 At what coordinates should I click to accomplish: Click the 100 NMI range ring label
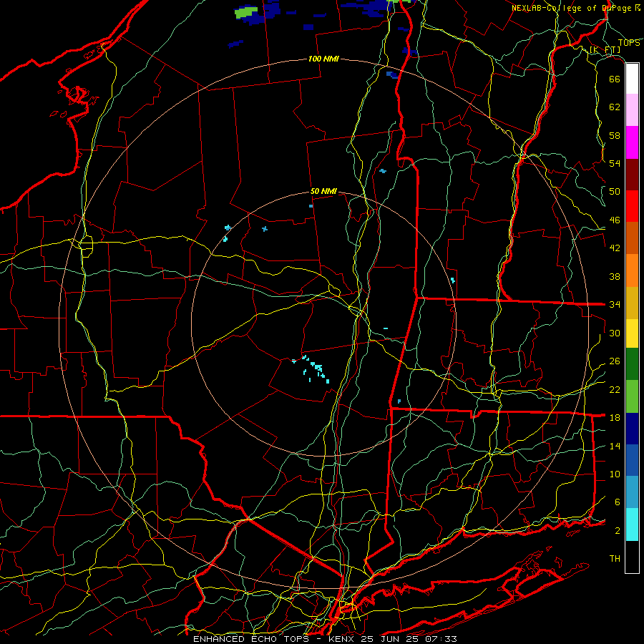click(x=323, y=59)
